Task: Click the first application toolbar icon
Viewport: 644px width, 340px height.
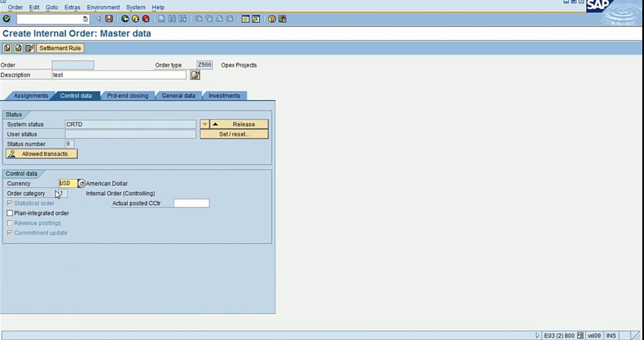Action: [7, 48]
